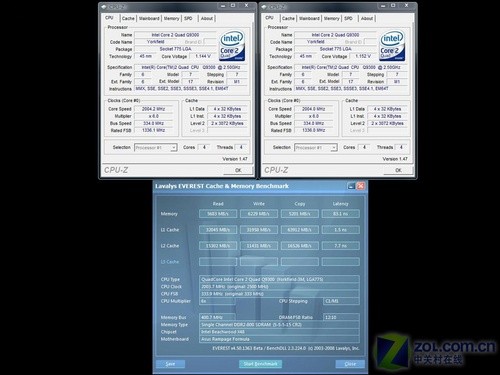Open Memory tab in right CPU-Z window
The image size is (500, 375).
(331, 18)
